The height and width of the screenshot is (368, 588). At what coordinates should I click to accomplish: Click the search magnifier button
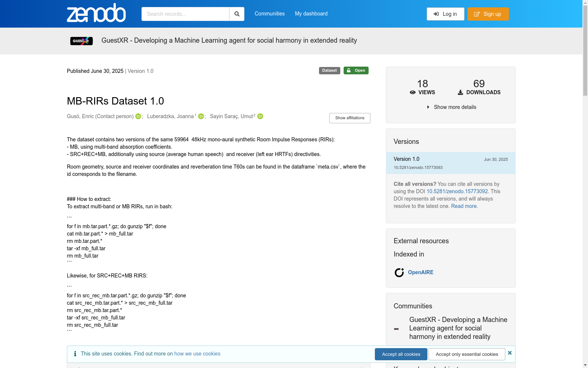(x=237, y=14)
